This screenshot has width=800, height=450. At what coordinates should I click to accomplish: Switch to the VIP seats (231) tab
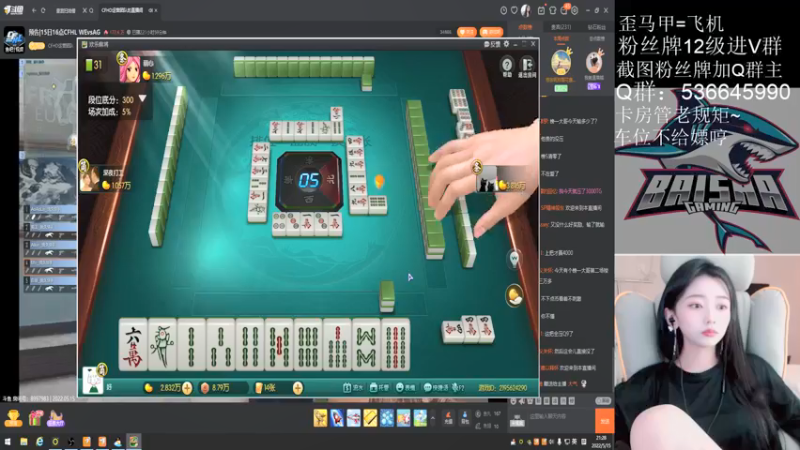pos(561,27)
